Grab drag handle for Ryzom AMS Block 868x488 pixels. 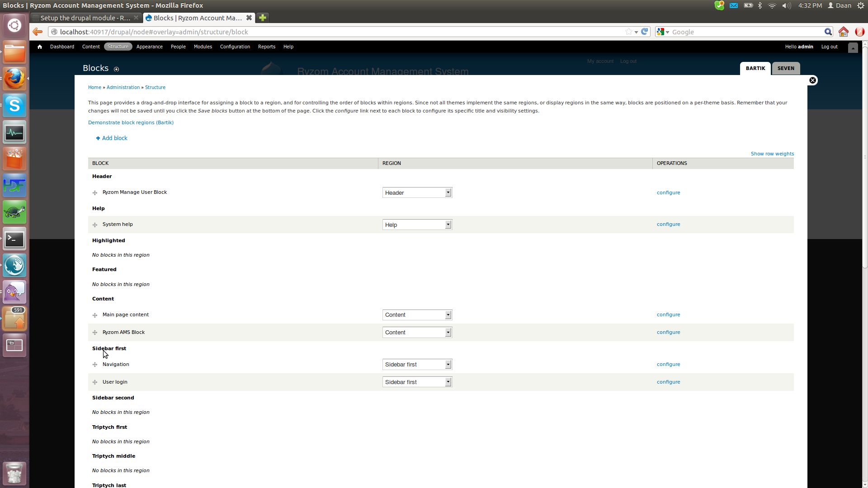[x=95, y=333]
